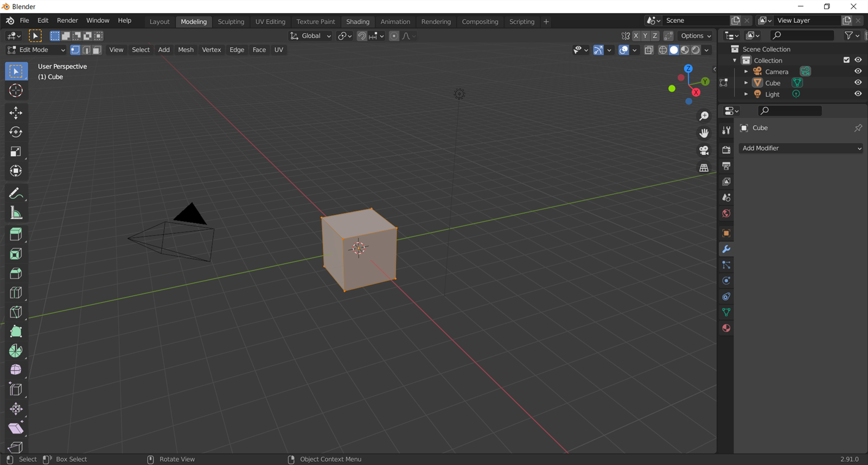Select the Extrude Region tool
The height and width of the screenshot is (465, 868).
pos(16,234)
